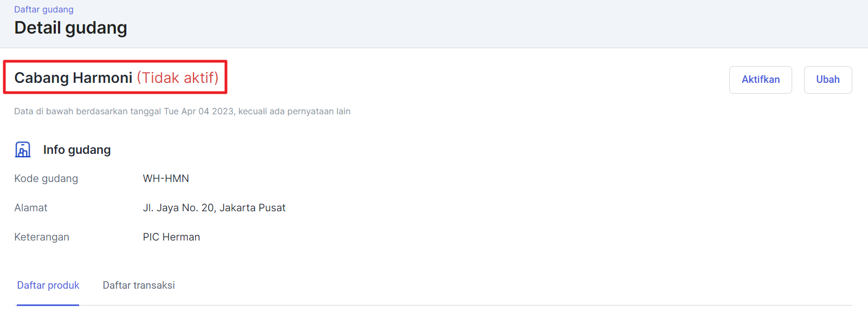Click the Alamat field label
868x325 pixels.
(x=31, y=208)
